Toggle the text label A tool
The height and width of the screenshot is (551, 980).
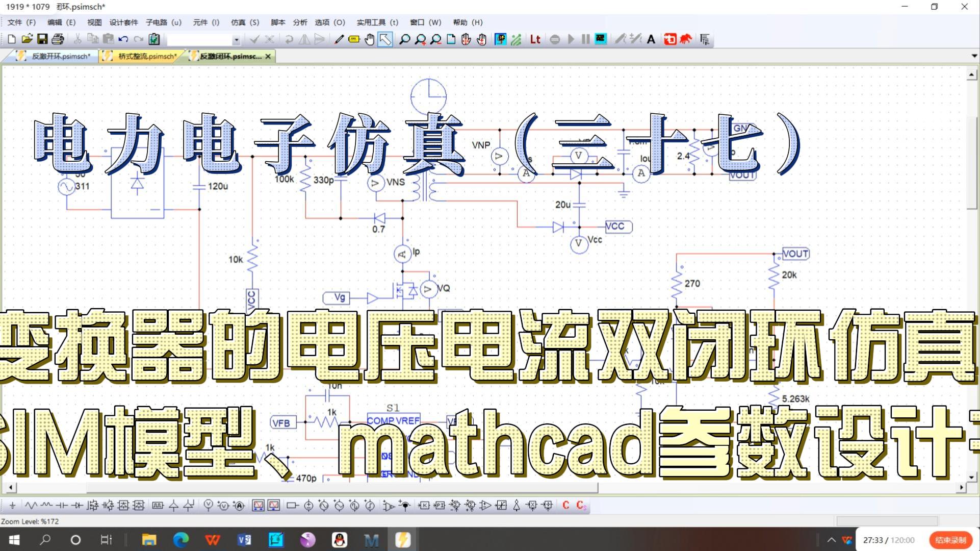(651, 39)
